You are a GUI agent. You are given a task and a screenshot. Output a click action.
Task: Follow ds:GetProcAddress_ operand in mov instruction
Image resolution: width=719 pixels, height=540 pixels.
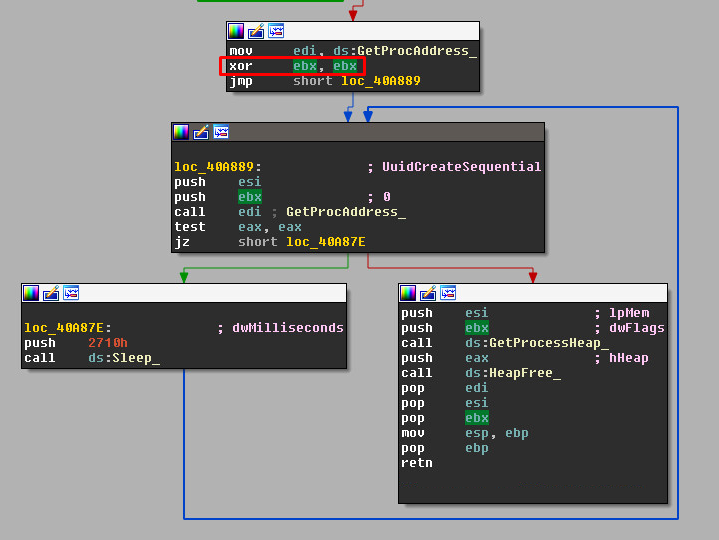[x=405, y=50]
